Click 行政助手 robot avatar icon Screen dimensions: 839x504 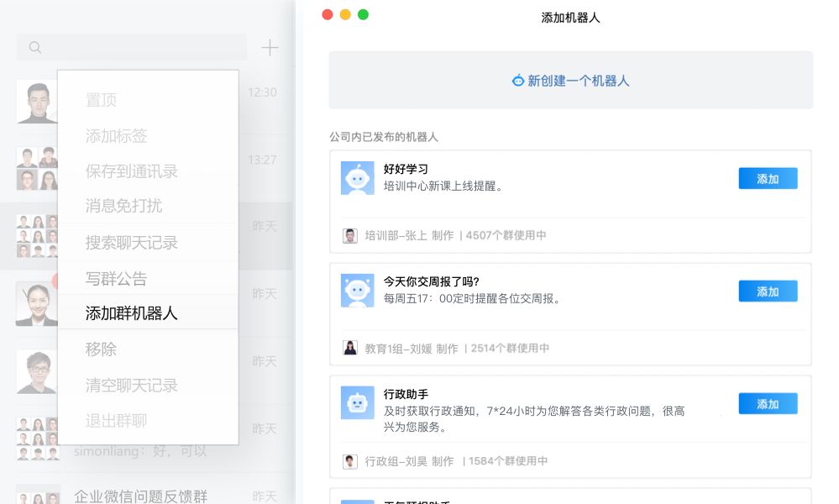[357, 403]
